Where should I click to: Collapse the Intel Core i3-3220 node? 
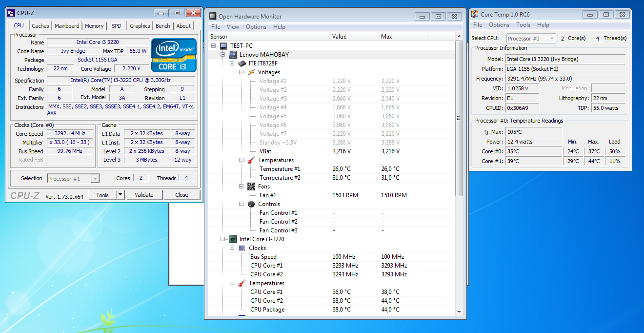click(223, 239)
